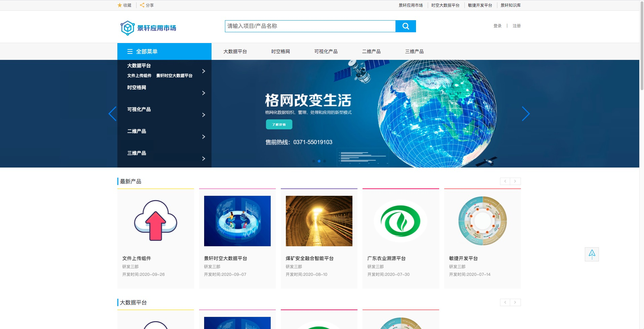
Task: Click the 景轩时空大数据平台 product card title
Action: pyautogui.click(x=225, y=258)
